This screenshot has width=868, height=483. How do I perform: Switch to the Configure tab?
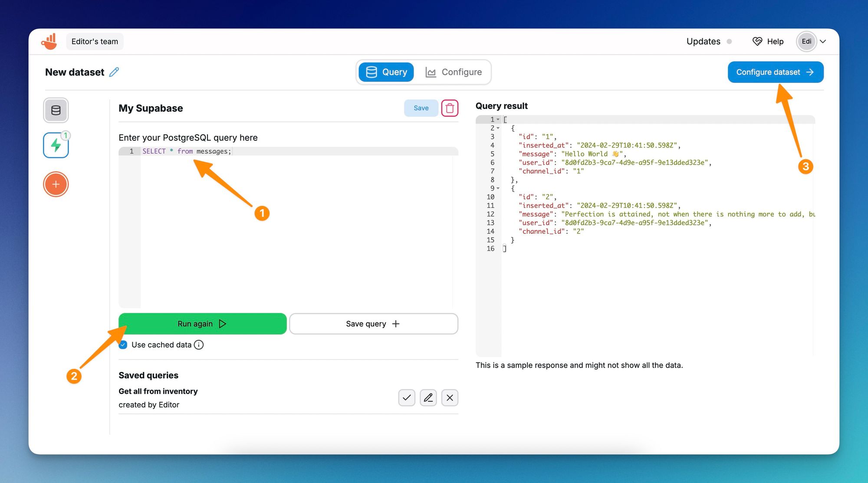(454, 72)
